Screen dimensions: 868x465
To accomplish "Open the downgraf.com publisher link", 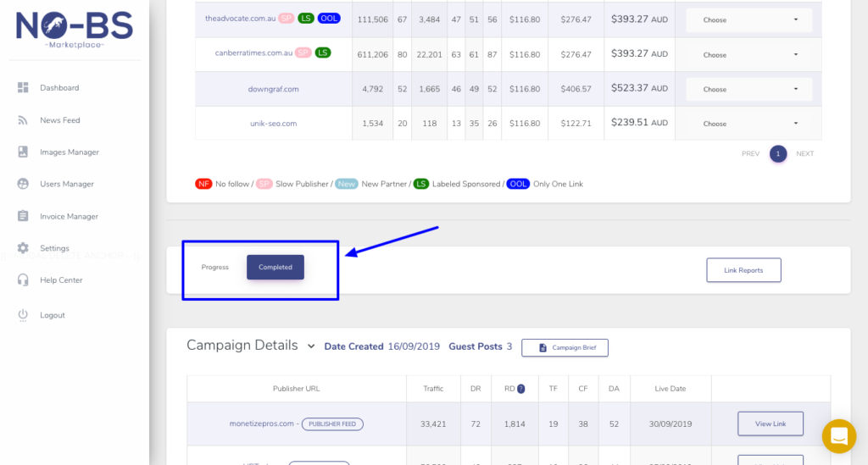I will (274, 89).
